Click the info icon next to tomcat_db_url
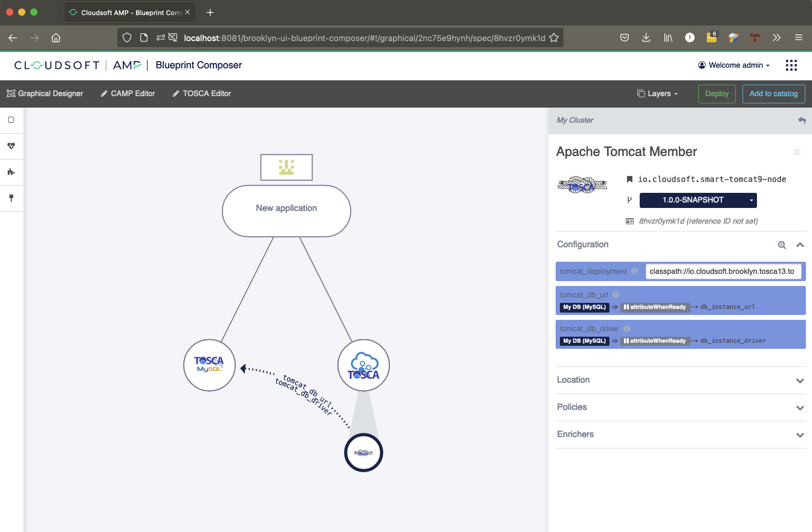The height and width of the screenshot is (532, 812). 615,295
